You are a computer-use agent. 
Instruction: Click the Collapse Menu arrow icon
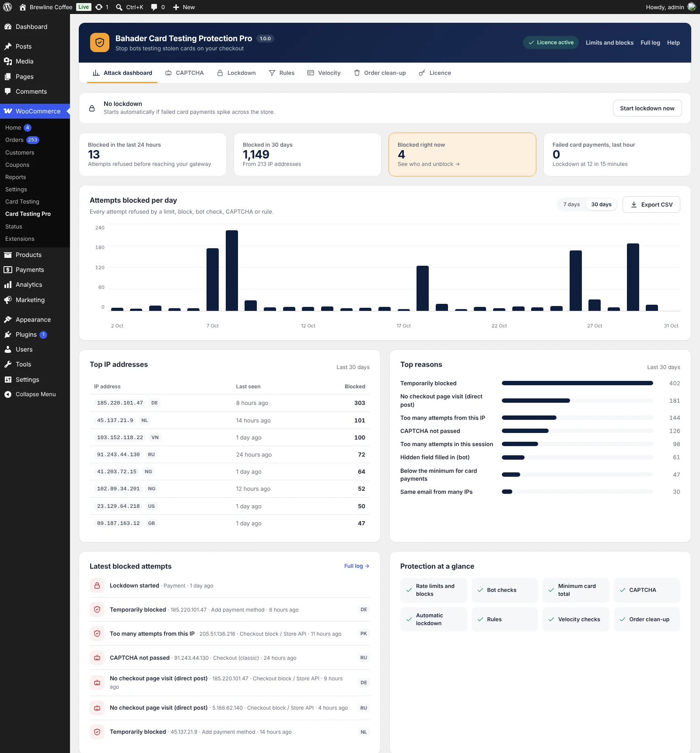(8, 394)
